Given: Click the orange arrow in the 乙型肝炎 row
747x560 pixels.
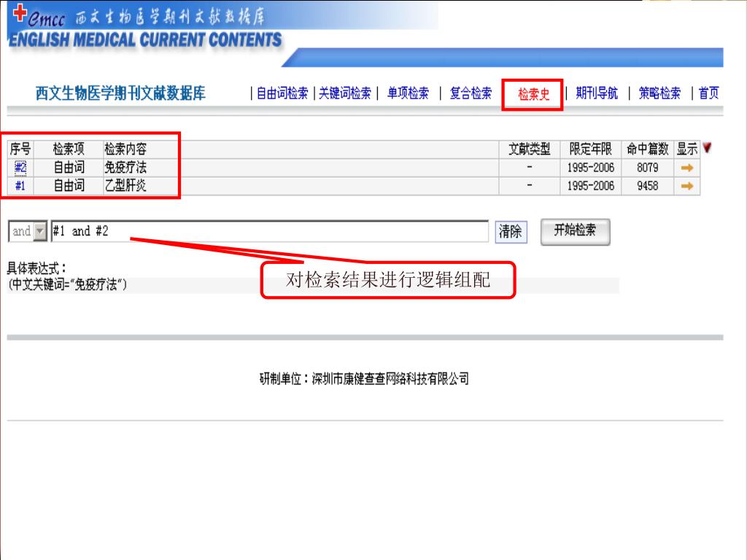Looking at the screenshot, I should click(x=687, y=186).
